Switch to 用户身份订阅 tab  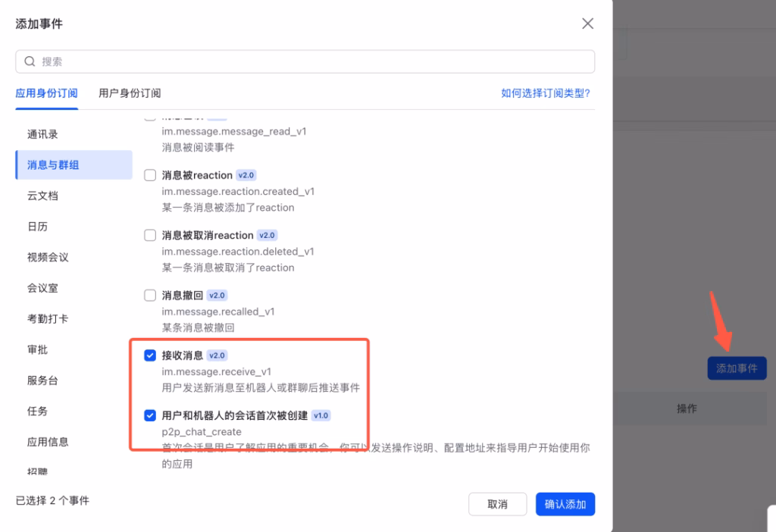coord(130,93)
